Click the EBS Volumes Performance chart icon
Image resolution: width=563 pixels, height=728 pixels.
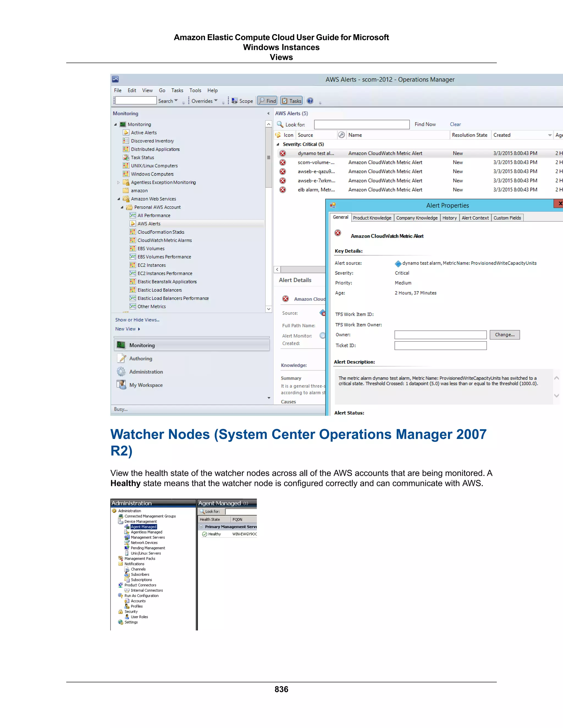[x=133, y=257]
